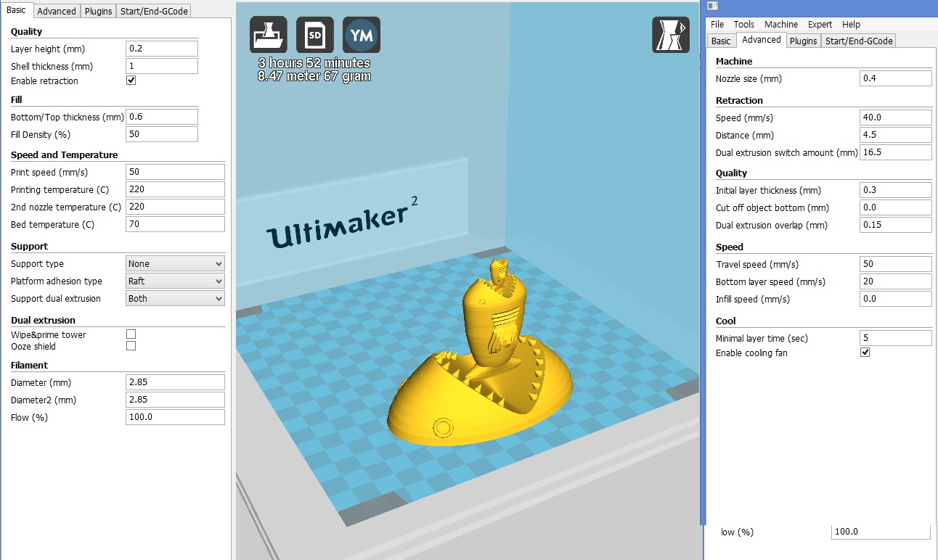Click Cut off object bottom field
Screen dimensions: 938x560
click(x=895, y=207)
